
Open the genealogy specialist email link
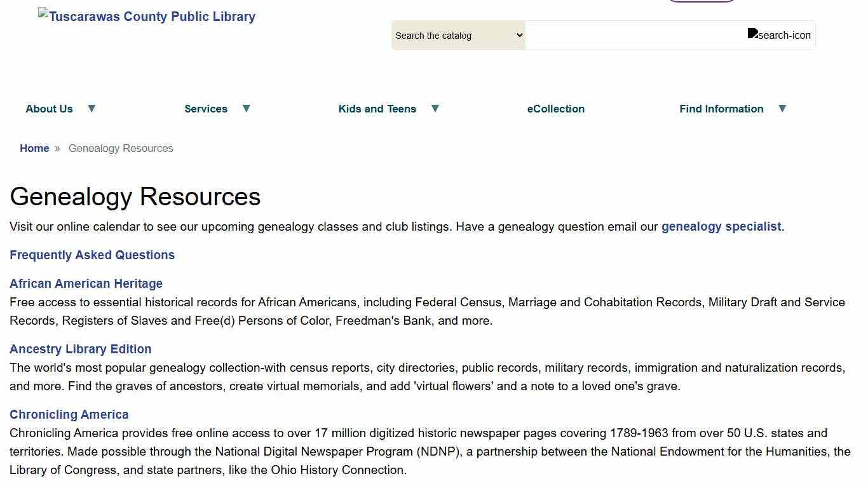[x=721, y=226]
